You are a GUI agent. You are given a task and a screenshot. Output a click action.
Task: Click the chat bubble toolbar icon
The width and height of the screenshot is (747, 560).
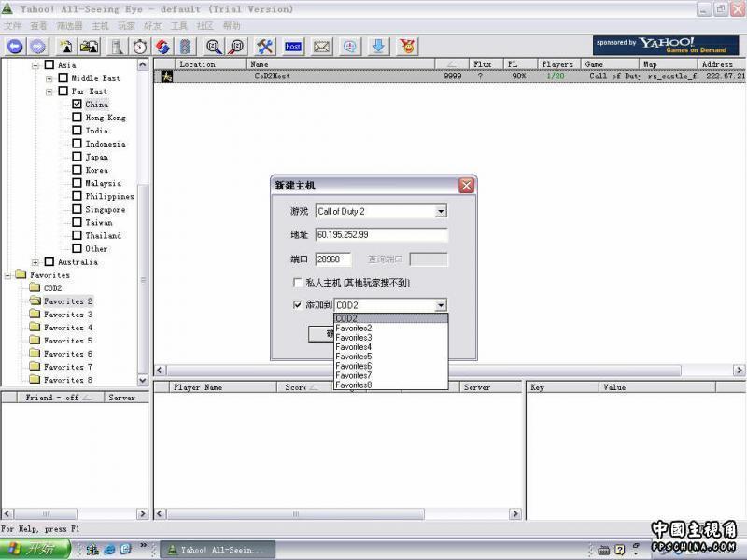pos(350,46)
